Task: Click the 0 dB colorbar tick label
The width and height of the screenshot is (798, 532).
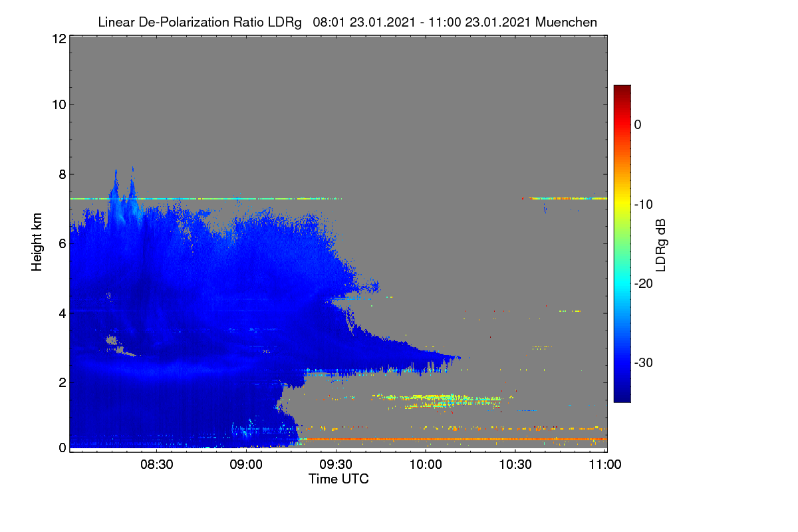Action: (638, 125)
